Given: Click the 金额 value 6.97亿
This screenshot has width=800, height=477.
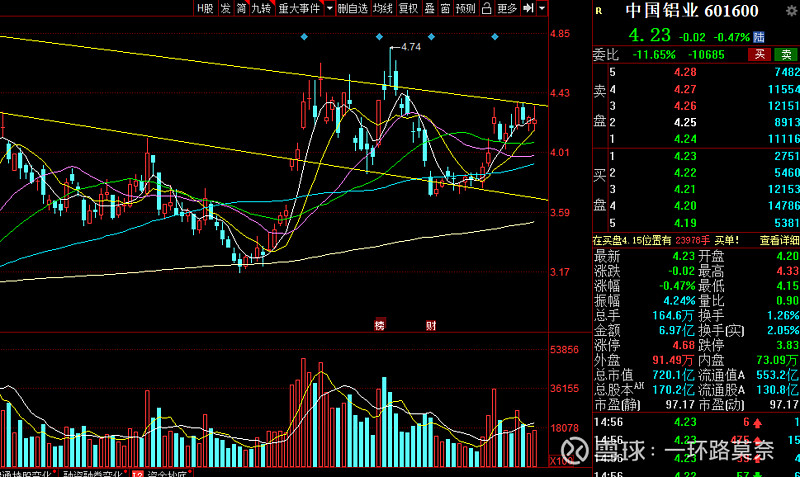Looking at the screenshot, I should 677,330.
